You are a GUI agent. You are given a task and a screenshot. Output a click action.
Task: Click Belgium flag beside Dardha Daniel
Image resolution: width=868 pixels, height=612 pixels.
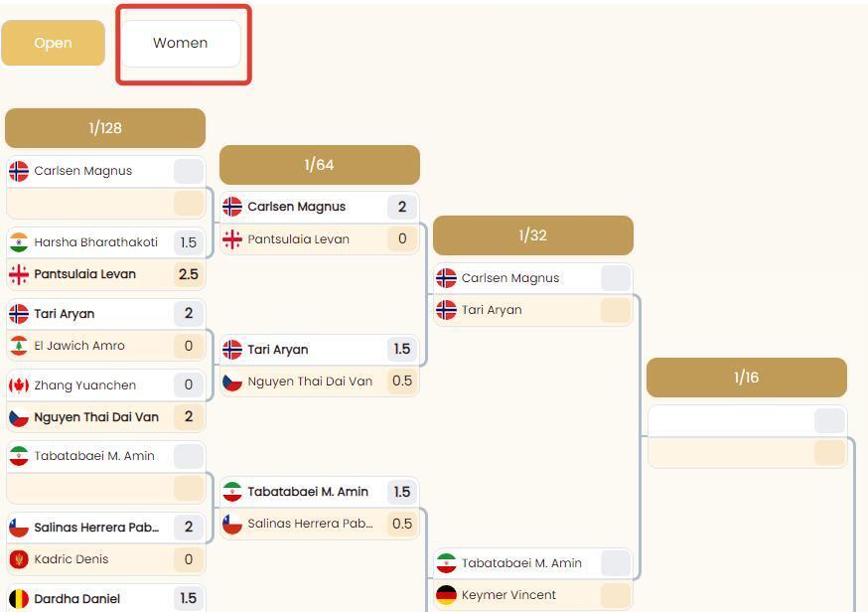click(x=19, y=599)
